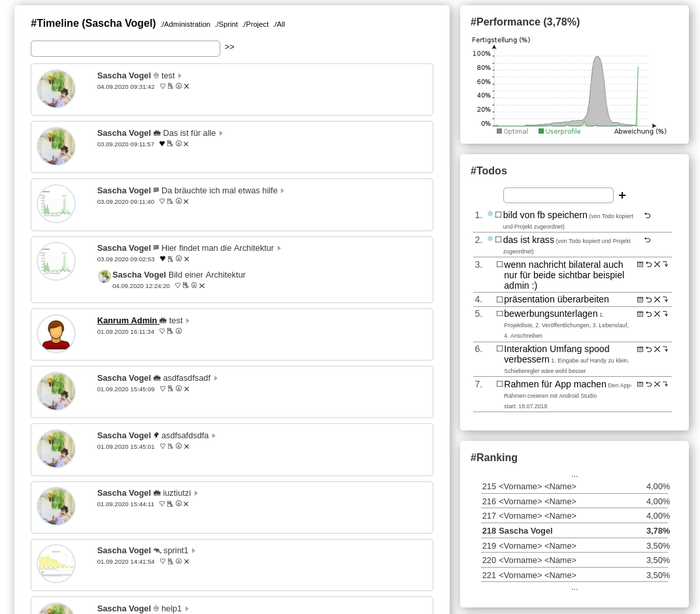
Task: Click download icon on 'iuztiutzi' post
Action: (178, 504)
